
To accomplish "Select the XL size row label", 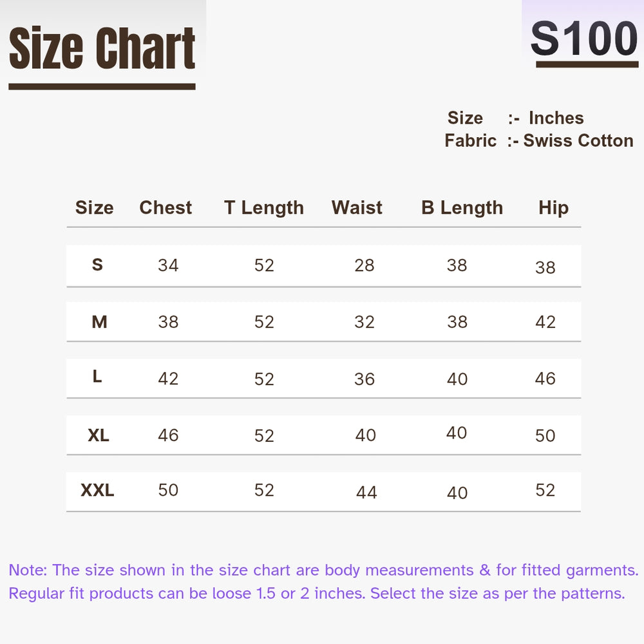I will point(99,435).
